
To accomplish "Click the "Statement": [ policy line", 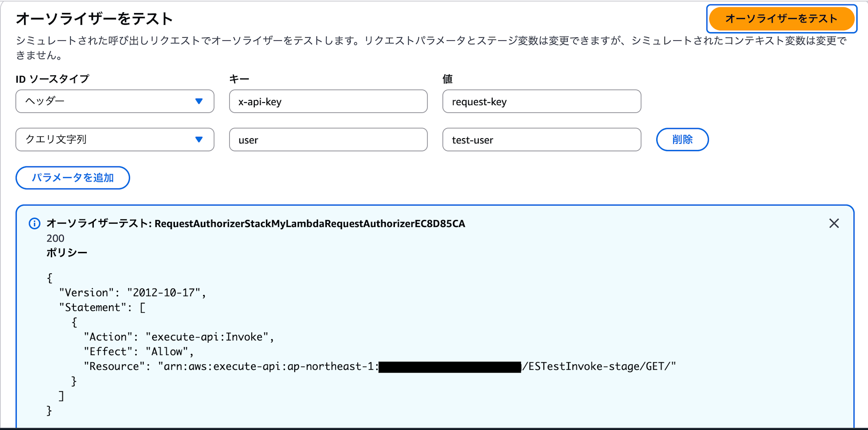I will pyautogui.click(x=102, y=308).
